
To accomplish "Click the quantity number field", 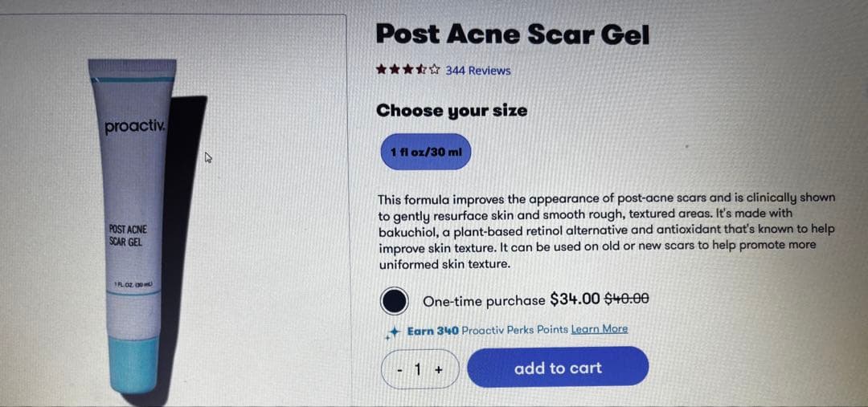I will pos(418,369).
